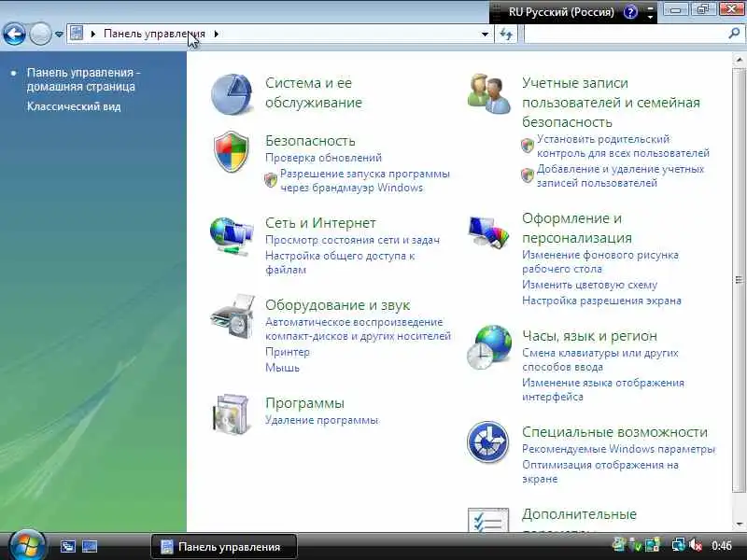Select 'Панель управления - домашняя страница' in sidebar
Image resolution: width=747 pixels, height=560 pixels.
coord(83,79)
